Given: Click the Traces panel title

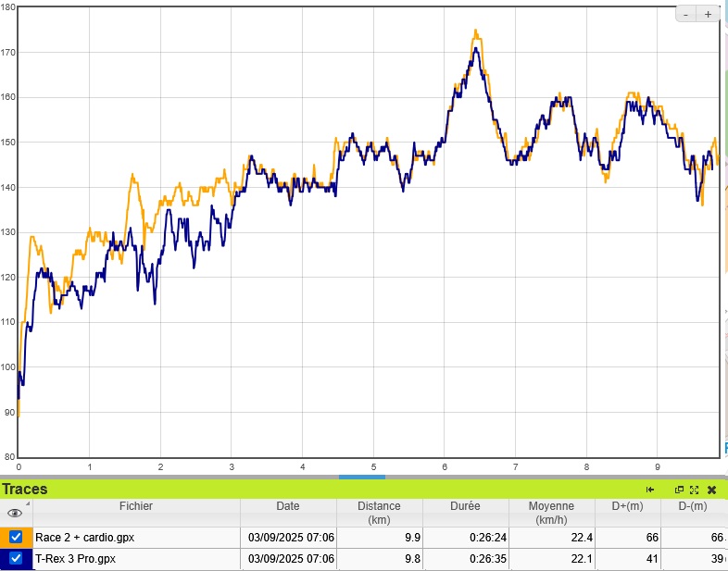Looking at the screenshot, I should [25, 490].
